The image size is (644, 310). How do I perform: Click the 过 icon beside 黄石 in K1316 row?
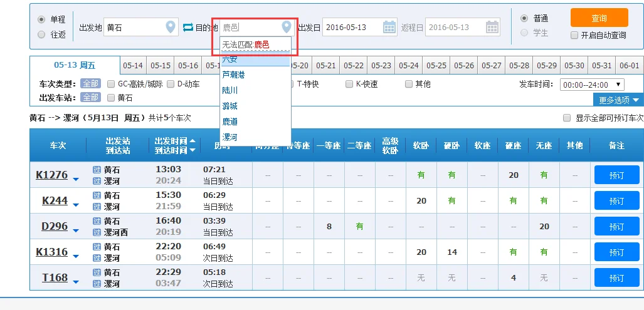coord(97,247)
